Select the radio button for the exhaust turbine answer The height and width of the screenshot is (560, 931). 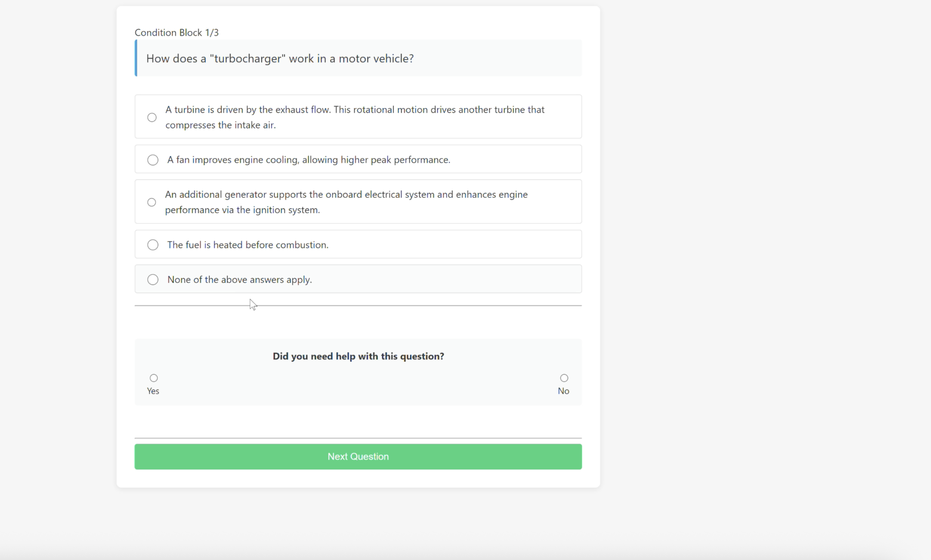click(152, 117)
